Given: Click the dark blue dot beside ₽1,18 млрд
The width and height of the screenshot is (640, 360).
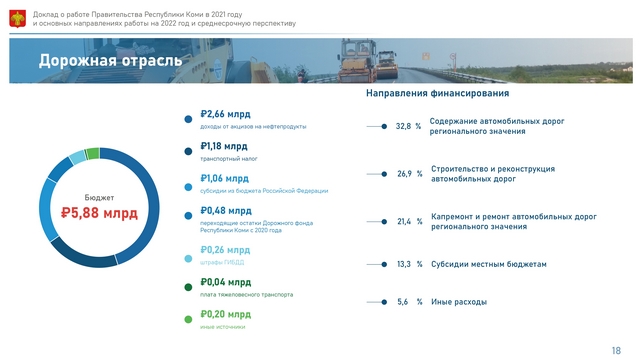Looking at the screenshot, I should [x=188, y=151].
